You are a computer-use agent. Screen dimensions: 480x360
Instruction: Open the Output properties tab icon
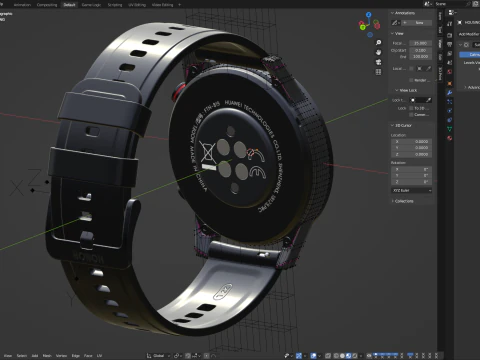click(x=450, y=44)
